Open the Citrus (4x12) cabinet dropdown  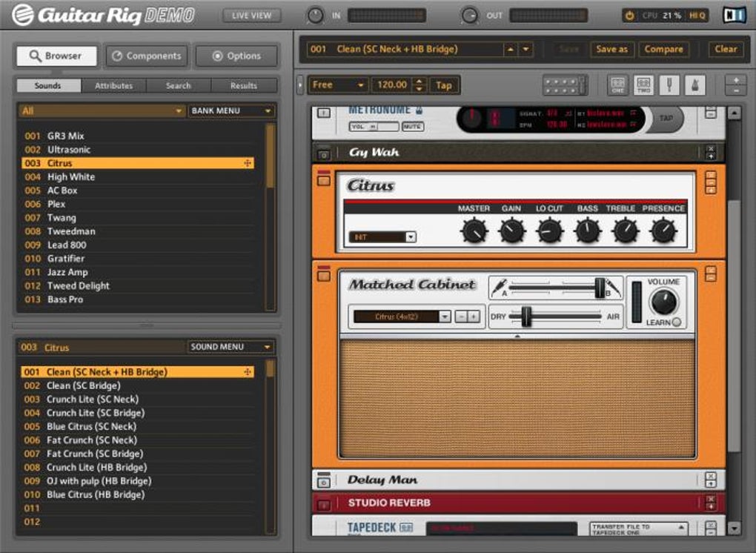[x=402, y=317]
